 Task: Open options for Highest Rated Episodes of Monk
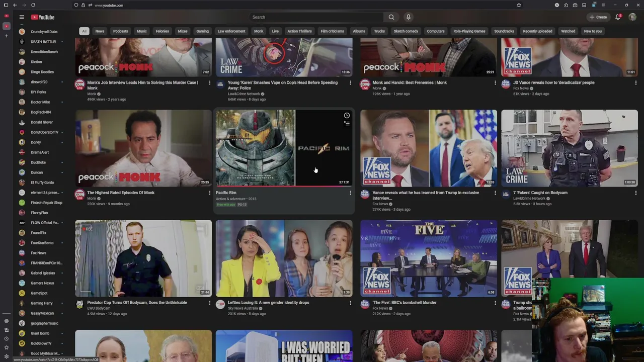click(x=210, y=193)
